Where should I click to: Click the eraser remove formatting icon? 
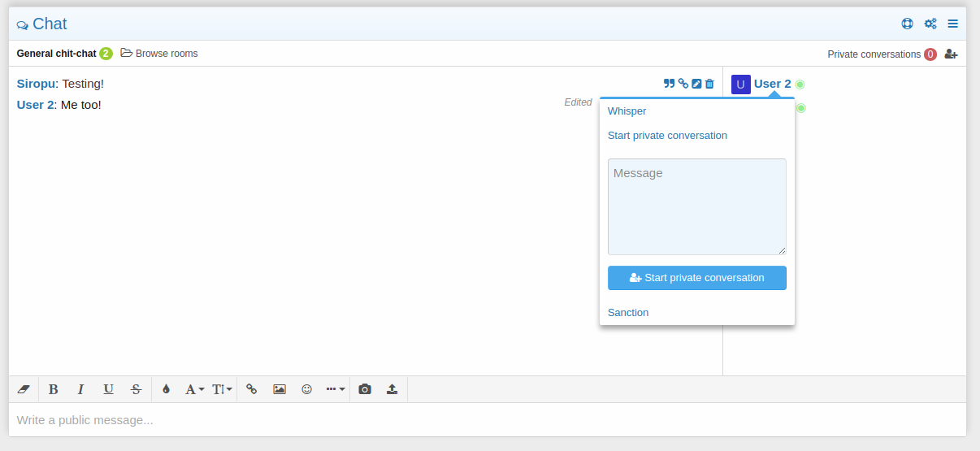(x=24, y=389)
